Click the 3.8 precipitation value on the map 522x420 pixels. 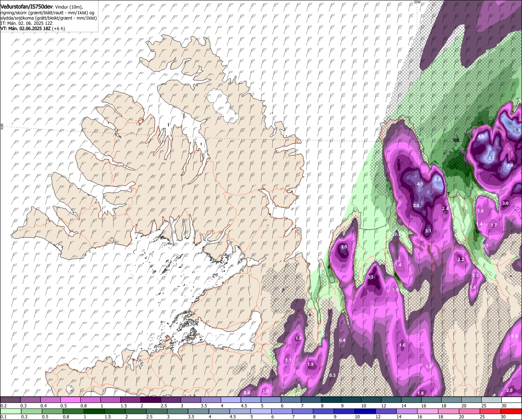click(x=416, y=206)
